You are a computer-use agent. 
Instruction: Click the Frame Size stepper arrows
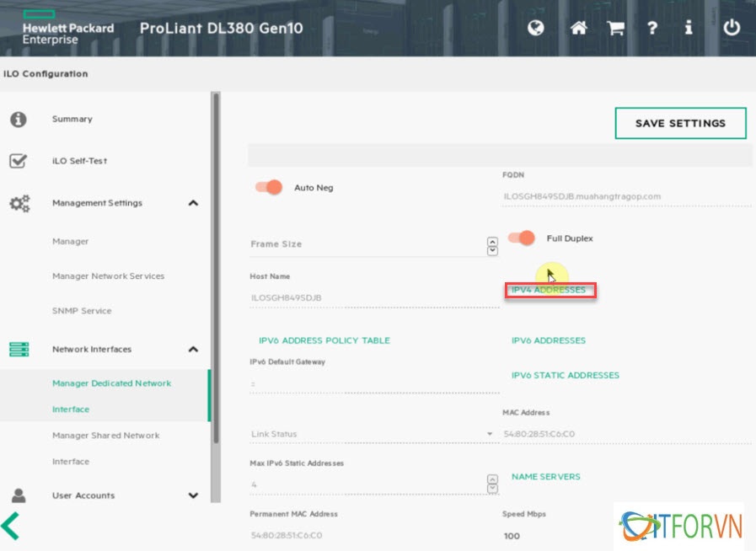[492, 244]
